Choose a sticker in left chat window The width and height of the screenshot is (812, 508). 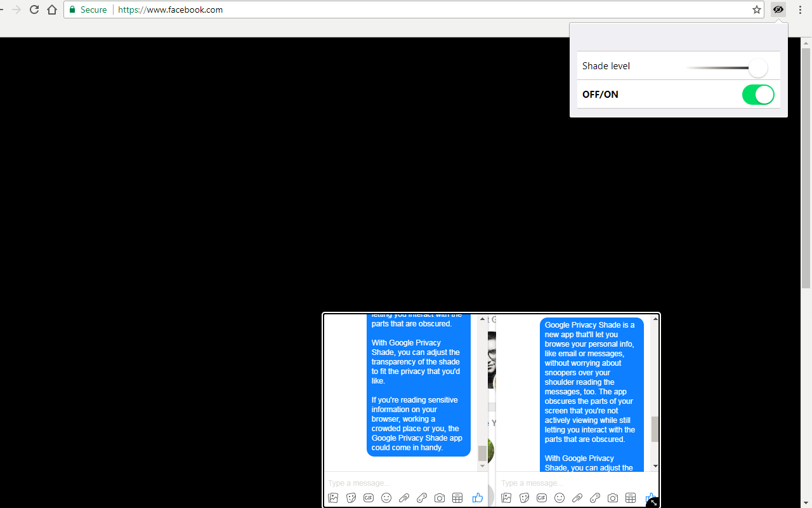coord(351,498)
